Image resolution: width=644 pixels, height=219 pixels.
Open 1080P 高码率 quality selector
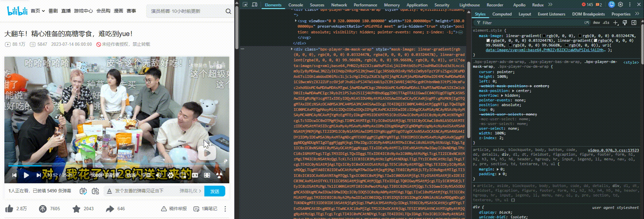(x=105, y=175)
